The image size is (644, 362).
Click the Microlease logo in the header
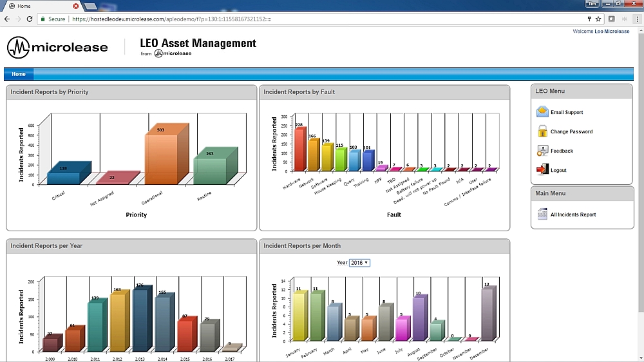[57, 47]
